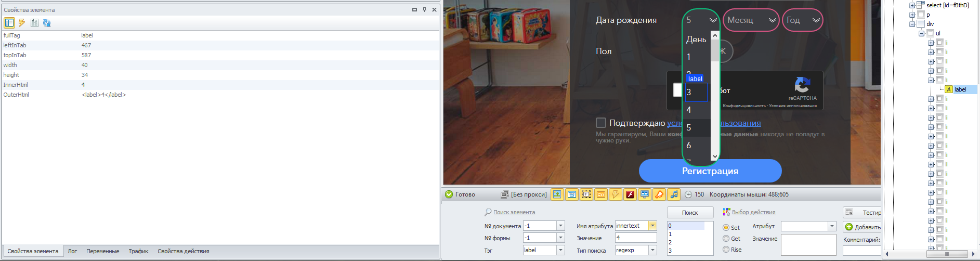Select result 2 in search results list
Image resolution: width=980 pixels, height=261 pixels.
coord(686,242)
